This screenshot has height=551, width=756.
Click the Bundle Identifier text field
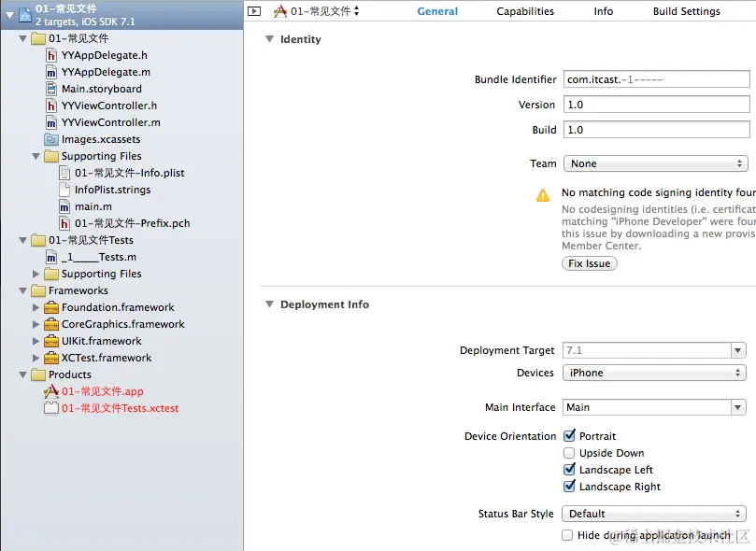657,79
